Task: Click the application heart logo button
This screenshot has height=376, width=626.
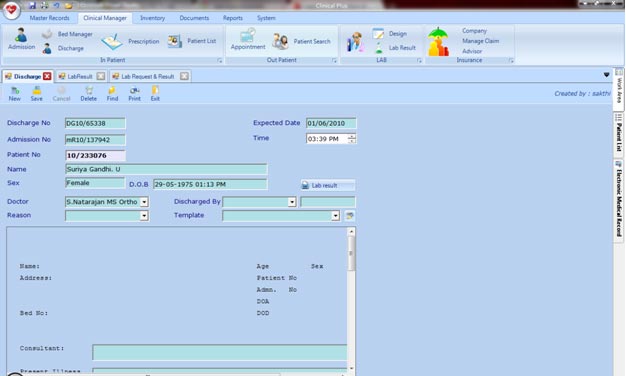Action: (12, 9)
